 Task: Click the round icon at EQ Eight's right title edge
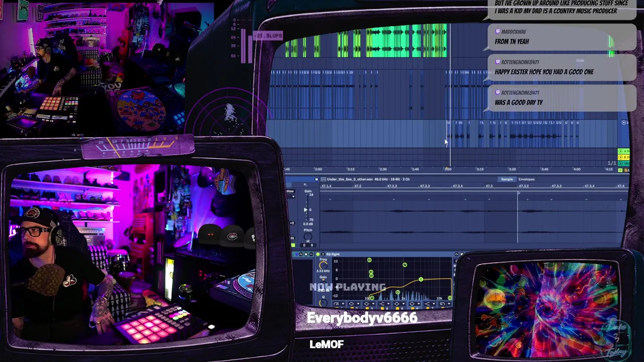[x=456, y=254]
